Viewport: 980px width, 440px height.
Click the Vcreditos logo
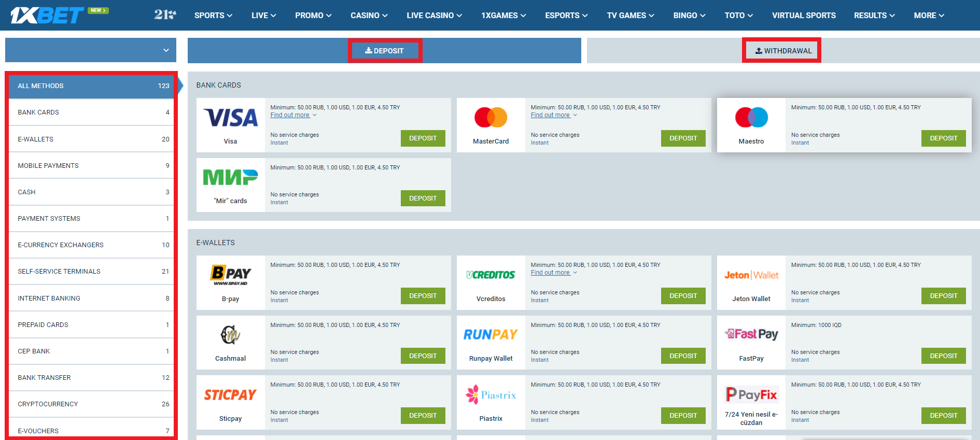pos(491,275)
